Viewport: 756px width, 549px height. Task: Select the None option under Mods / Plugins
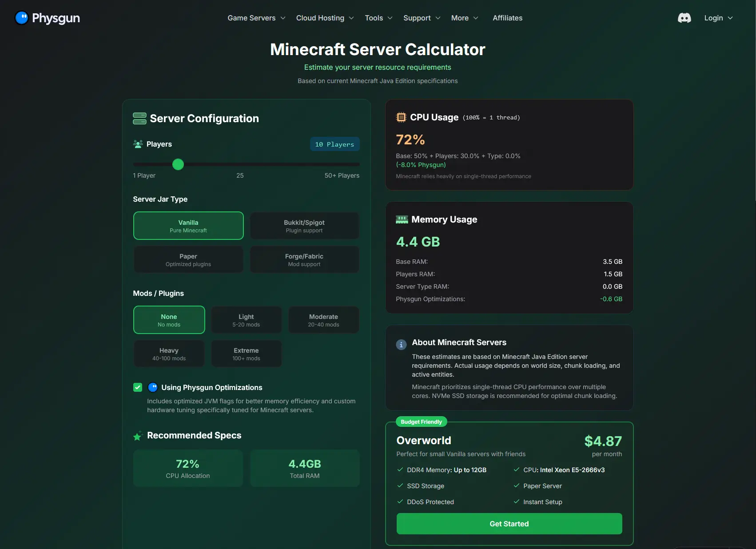point(169,320)
